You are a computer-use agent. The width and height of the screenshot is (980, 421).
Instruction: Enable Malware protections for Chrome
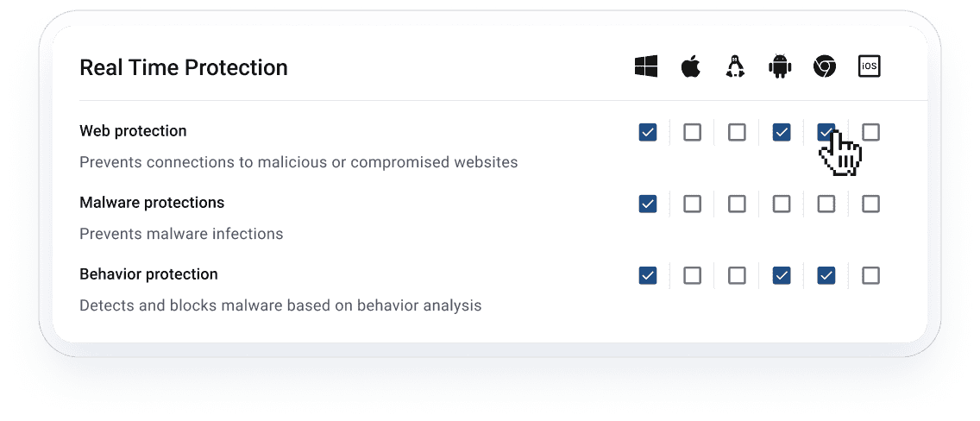point(826,204)
